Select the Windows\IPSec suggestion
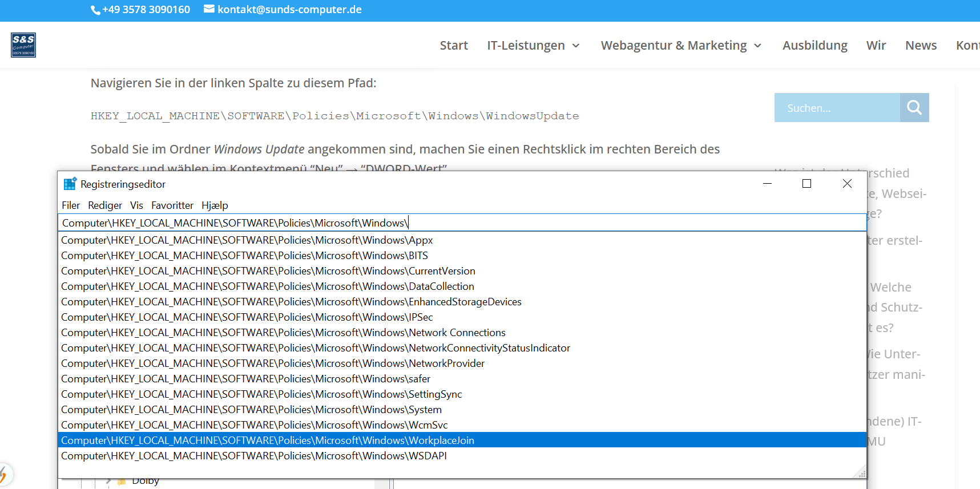Image resolution: width=980 pixels, height=489 pixels. [462, 317]
